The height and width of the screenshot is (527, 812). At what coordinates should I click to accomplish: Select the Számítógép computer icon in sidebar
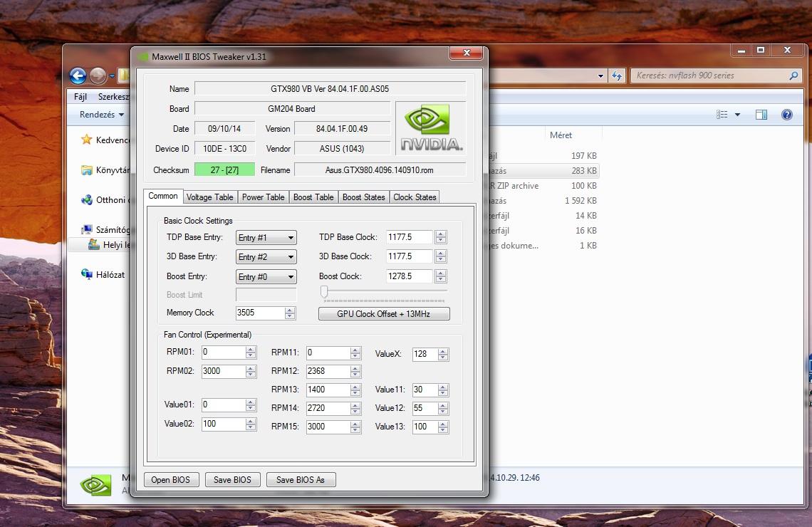point(86,229)
